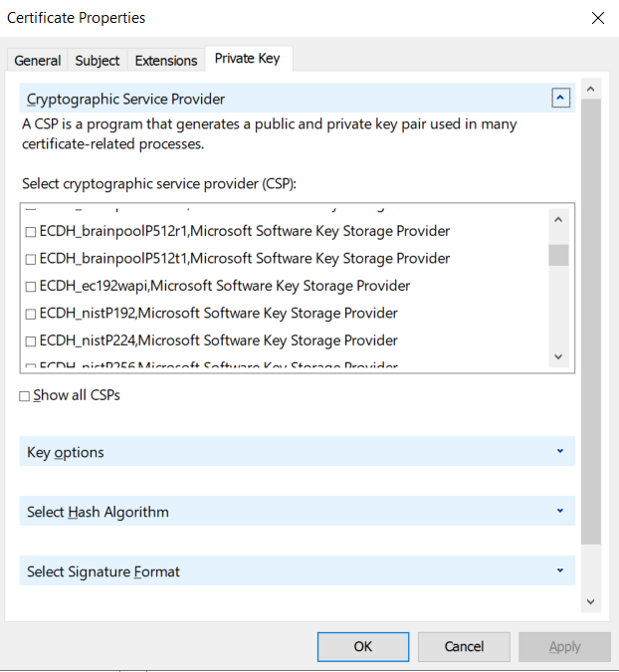Screen dimensions: 619x672
Task: Check ECDH_brainpoolP512t1 provider checkbox
Action: click(x=31, y=259)
